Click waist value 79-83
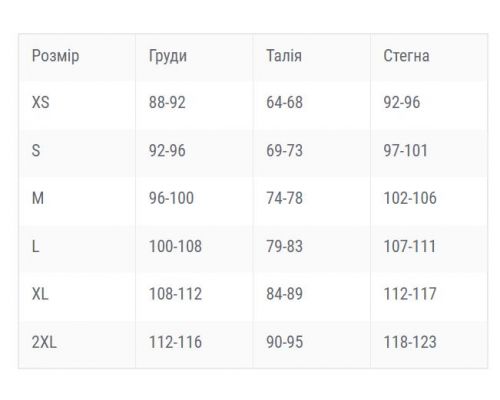Image resolution: width=500 pixels, height=400 pixels. (284, 246)
